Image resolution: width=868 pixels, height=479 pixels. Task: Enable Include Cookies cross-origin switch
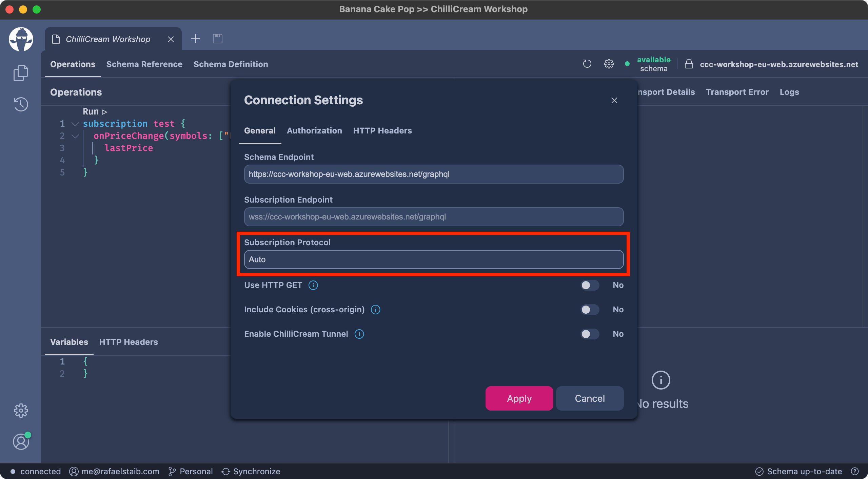(590, 310)
